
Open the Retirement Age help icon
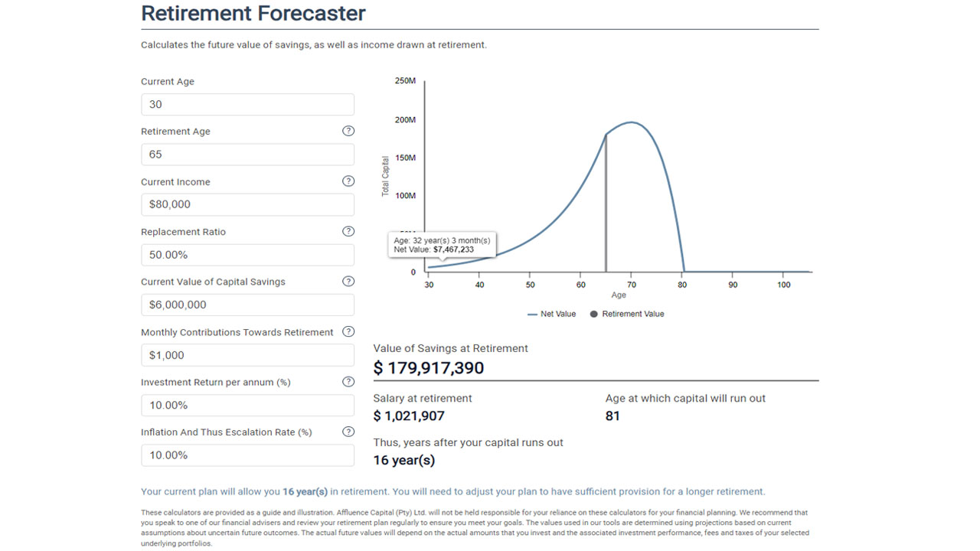tap(348, 131)
